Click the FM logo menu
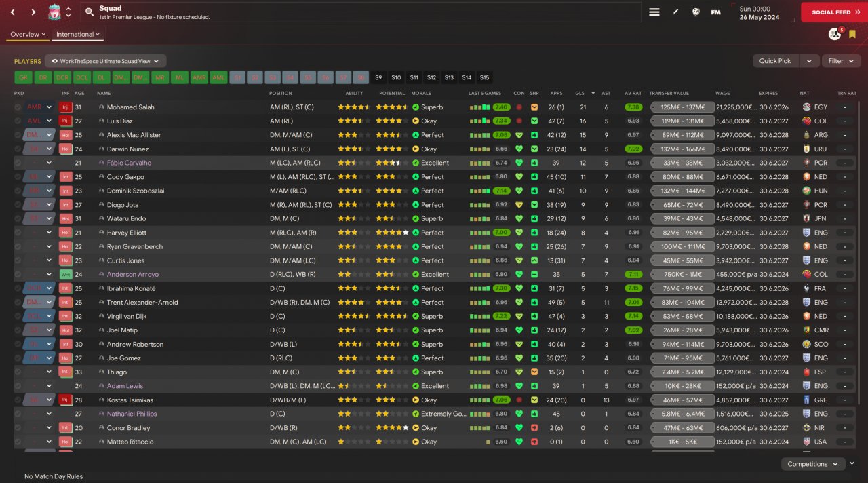 pyautogui.click(x=716, y=12)
